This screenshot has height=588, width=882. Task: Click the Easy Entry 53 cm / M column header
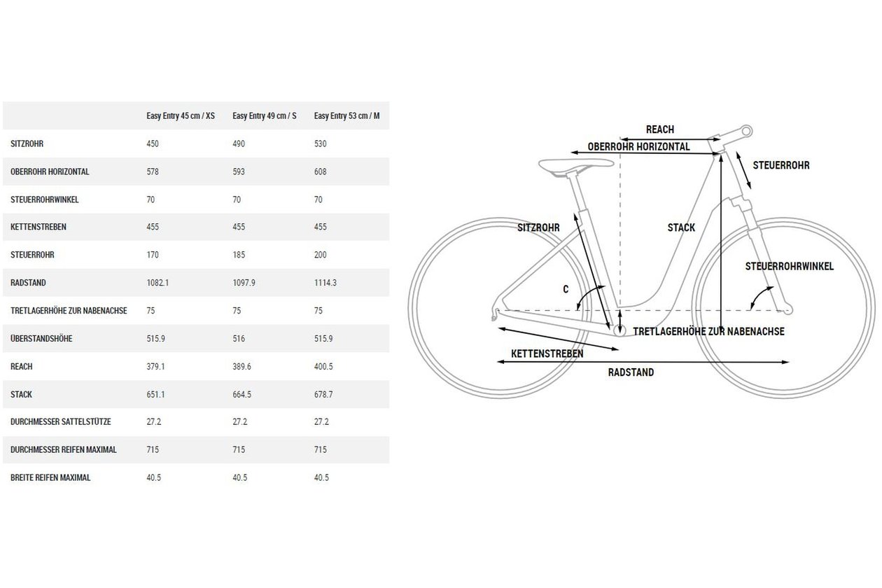346,115
